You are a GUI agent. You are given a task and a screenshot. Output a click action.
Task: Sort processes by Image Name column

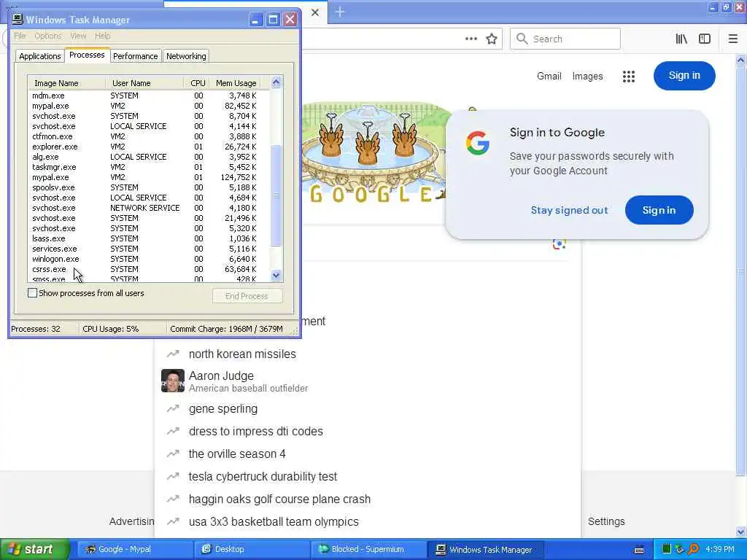[66, 83]
